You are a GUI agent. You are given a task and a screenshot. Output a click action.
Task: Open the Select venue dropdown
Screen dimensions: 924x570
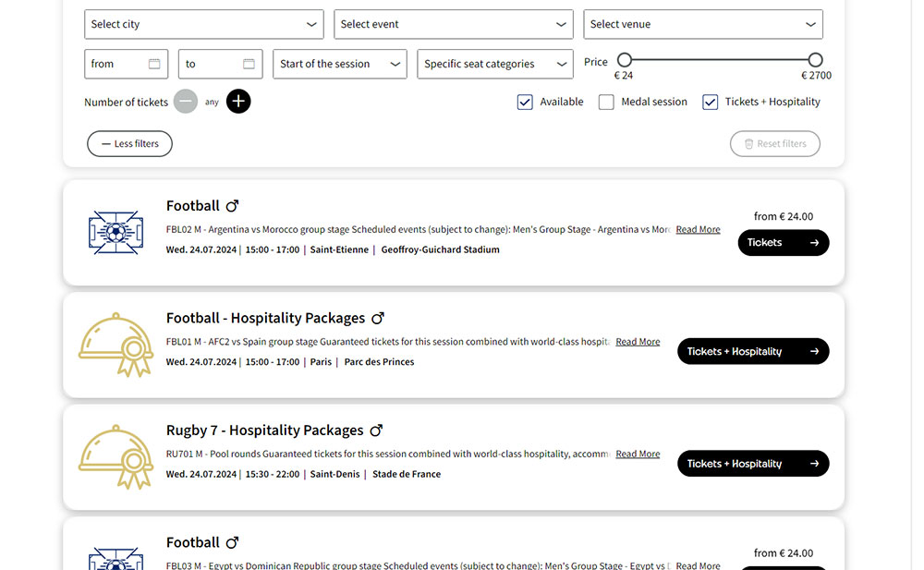702,24
